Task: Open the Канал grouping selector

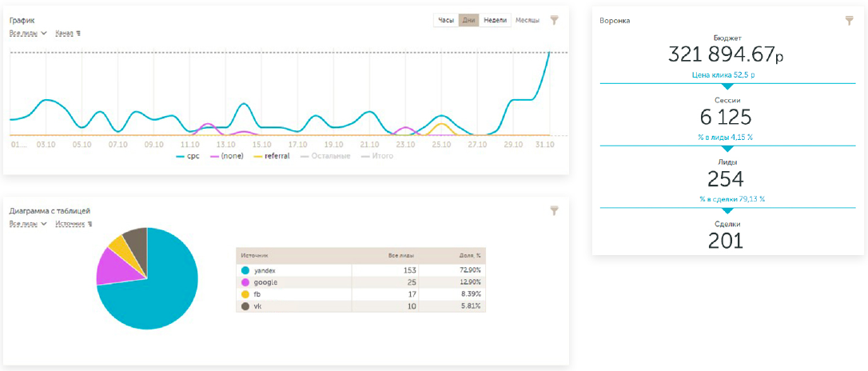Action: pos(64,34)
